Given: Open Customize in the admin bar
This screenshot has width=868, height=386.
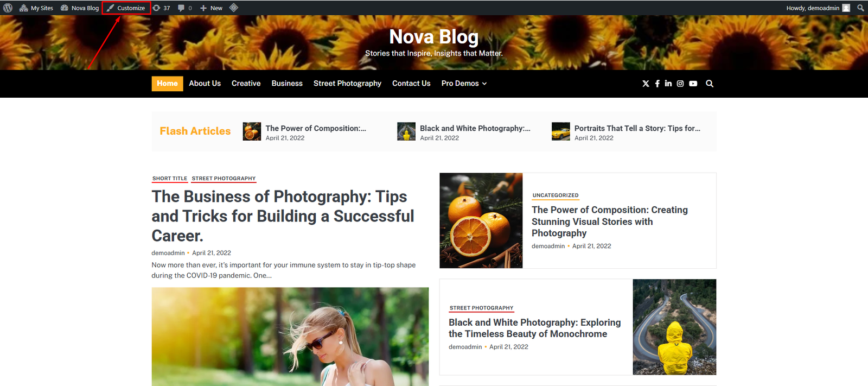Looking at the screenshot, I should (126, 8).
